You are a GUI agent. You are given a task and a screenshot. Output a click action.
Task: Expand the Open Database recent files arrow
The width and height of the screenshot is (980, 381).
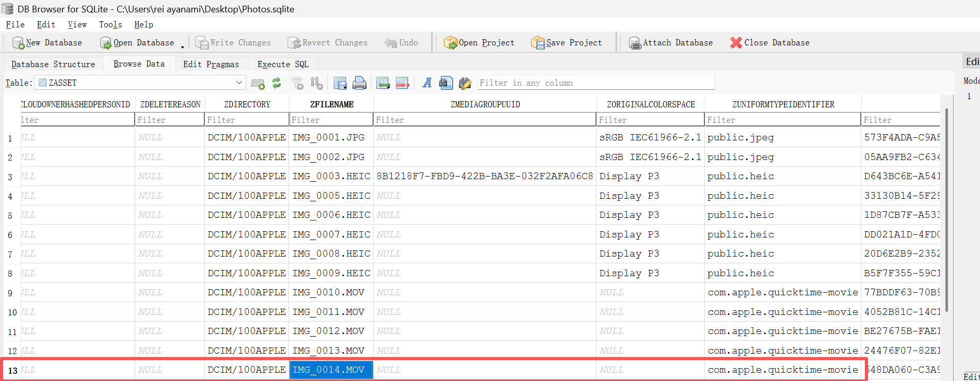click(x=183, y=47)
